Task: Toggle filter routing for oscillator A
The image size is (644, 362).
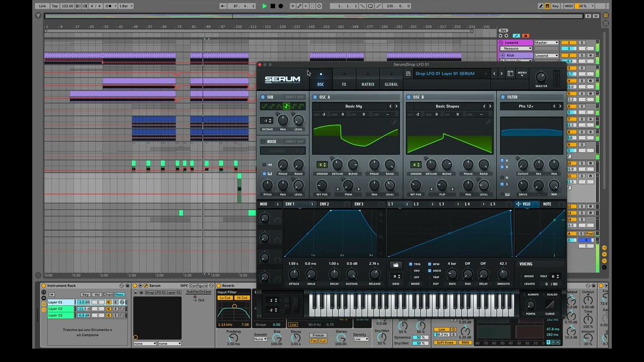Action: (x=502, y=160)
